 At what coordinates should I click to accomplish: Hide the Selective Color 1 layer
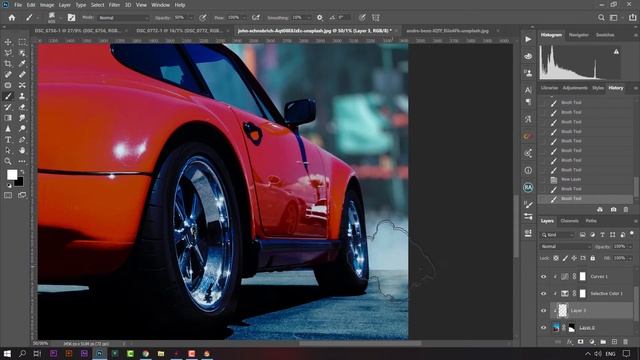click(543, 293)
